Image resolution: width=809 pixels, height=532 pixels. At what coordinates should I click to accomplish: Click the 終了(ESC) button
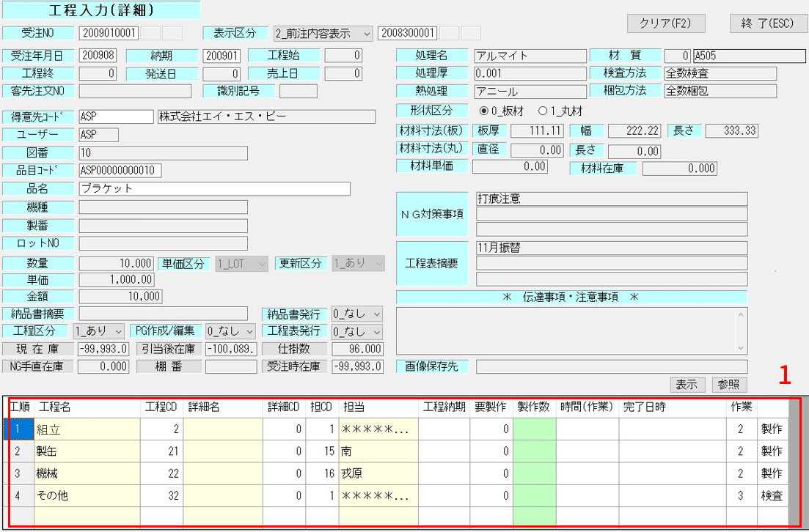coord(769,23)
